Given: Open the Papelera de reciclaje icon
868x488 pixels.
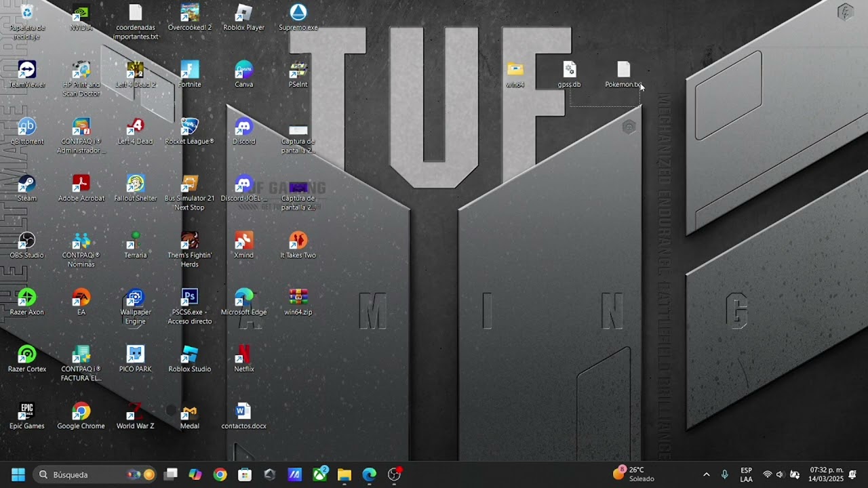Looking at the screenshot, I should point(27,22).
